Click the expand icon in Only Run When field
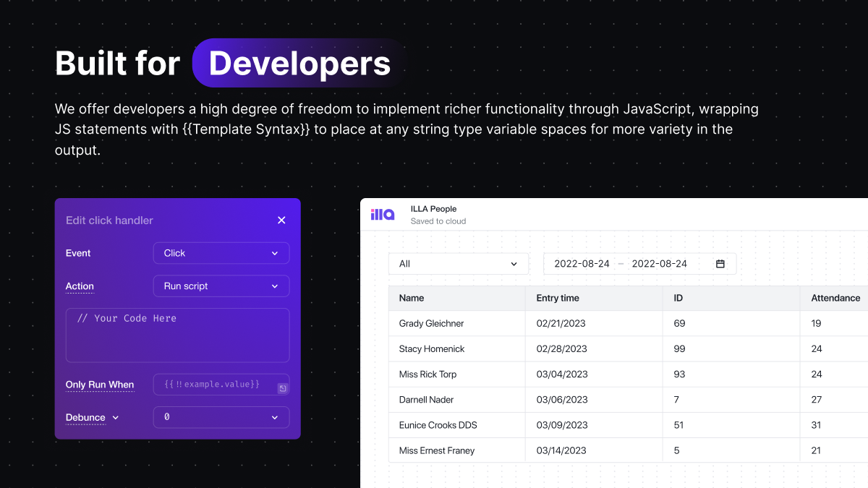The height and width of the screenshot is (488, 868). [283, 388]
